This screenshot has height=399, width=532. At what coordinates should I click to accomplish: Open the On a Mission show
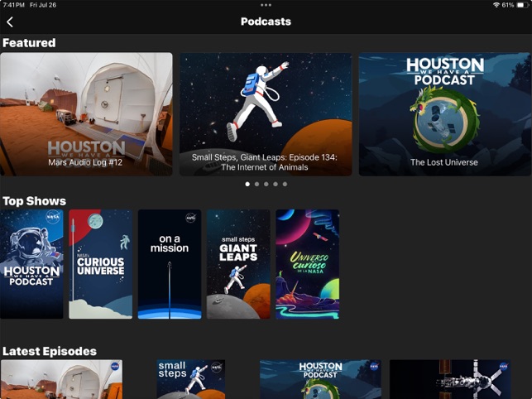coord(170,264)
